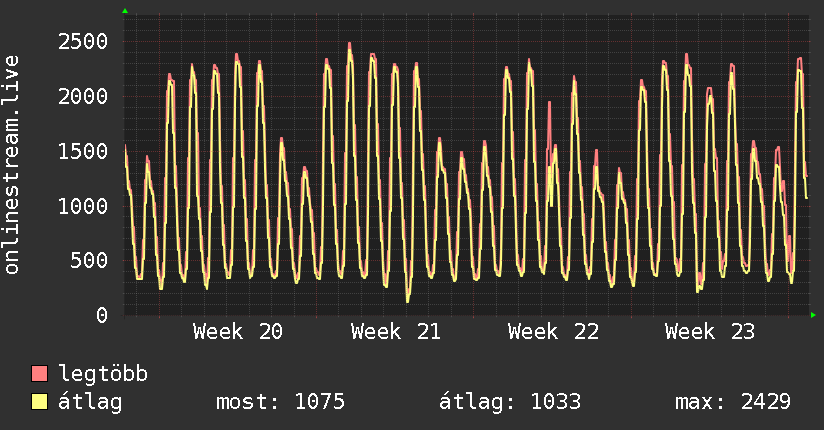Viewport: 824px width, 430px height.
Task: Select the 'most: 1075' value
Action: pyautogui.click(x=281, y=402)
